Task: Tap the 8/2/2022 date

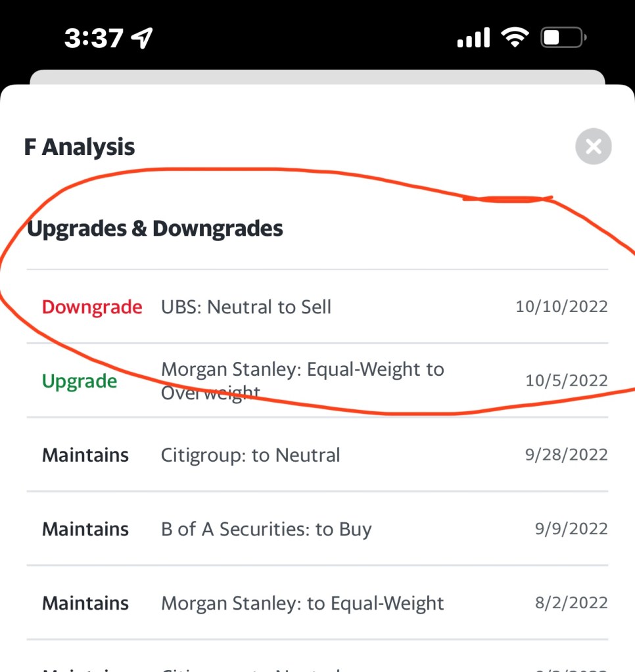Action: (x=571, y=603)
